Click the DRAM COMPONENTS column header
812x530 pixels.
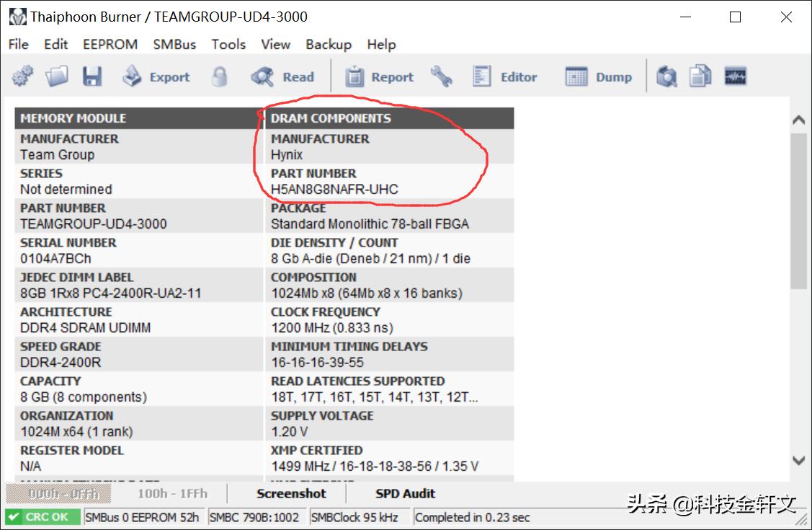(389, 118)
